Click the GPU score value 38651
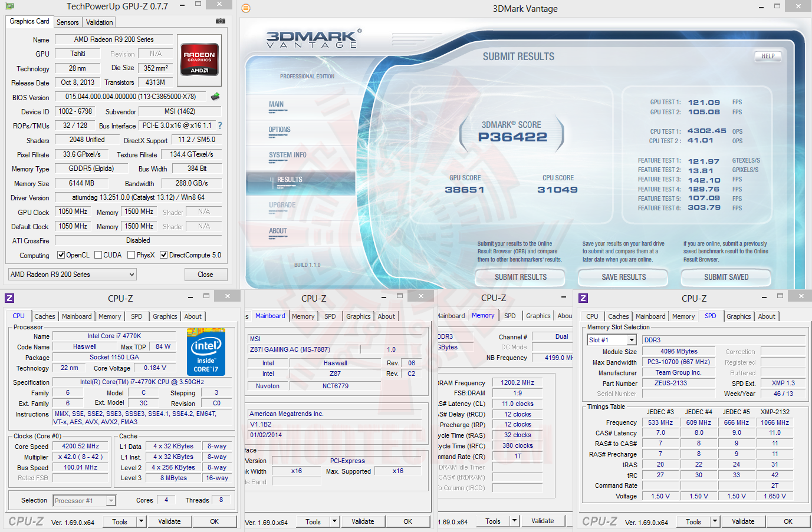The height and width of the screenshot is (532, 812). 465,190
